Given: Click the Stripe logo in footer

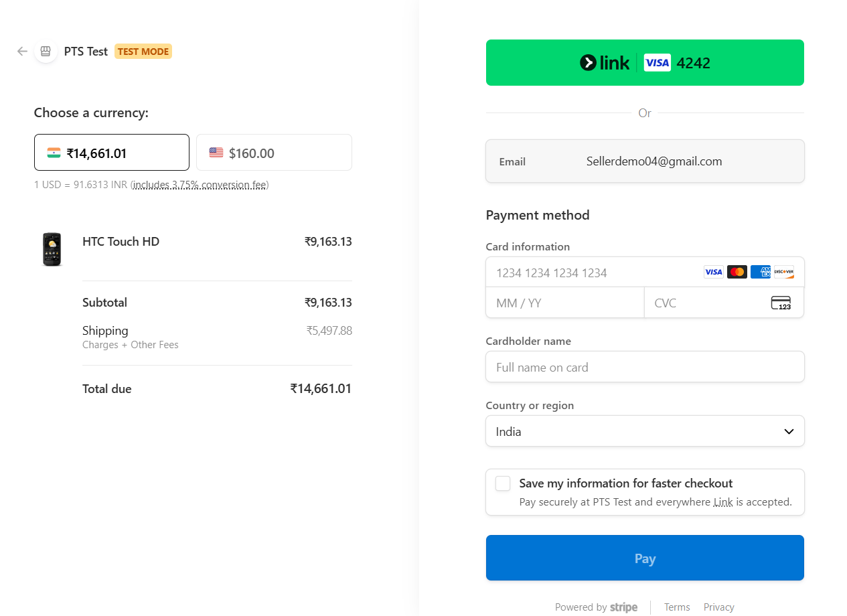Looking at the screenshot, I should (x=623, y=607).
